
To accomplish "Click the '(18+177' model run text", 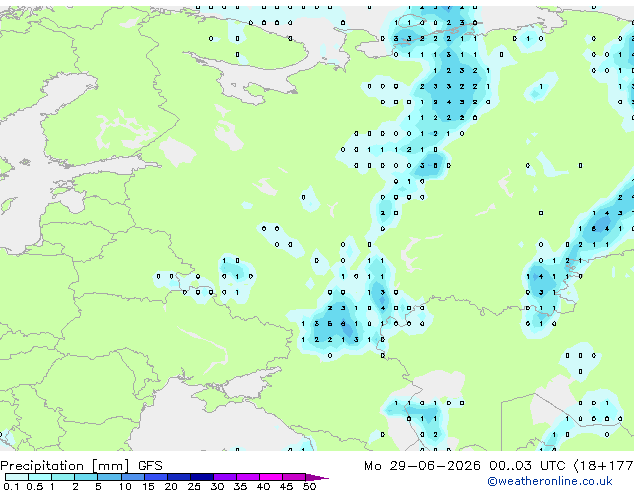I will (x=603, y=466).
